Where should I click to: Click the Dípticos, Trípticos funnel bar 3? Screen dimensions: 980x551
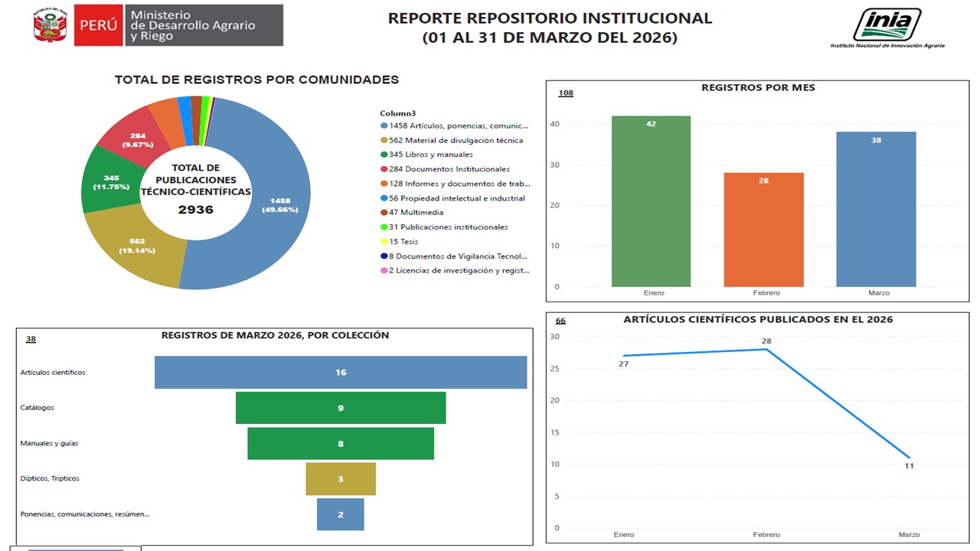[341, 479]
